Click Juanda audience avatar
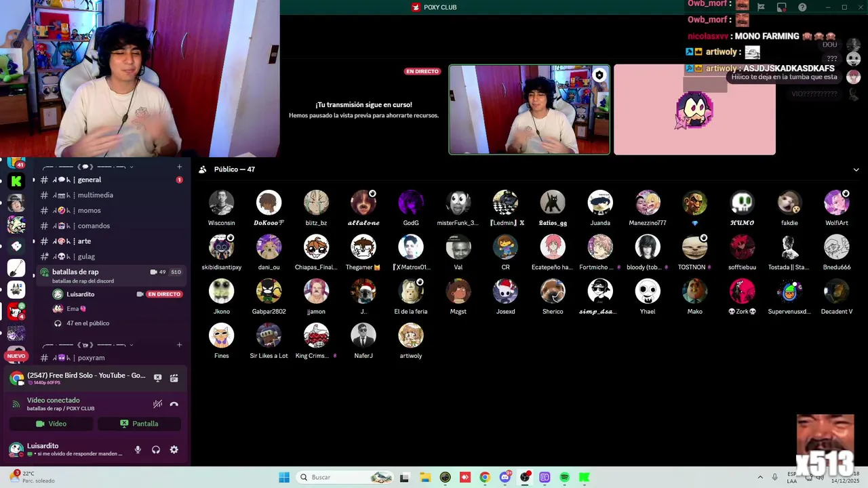868x488 pixels. point(600,203)
